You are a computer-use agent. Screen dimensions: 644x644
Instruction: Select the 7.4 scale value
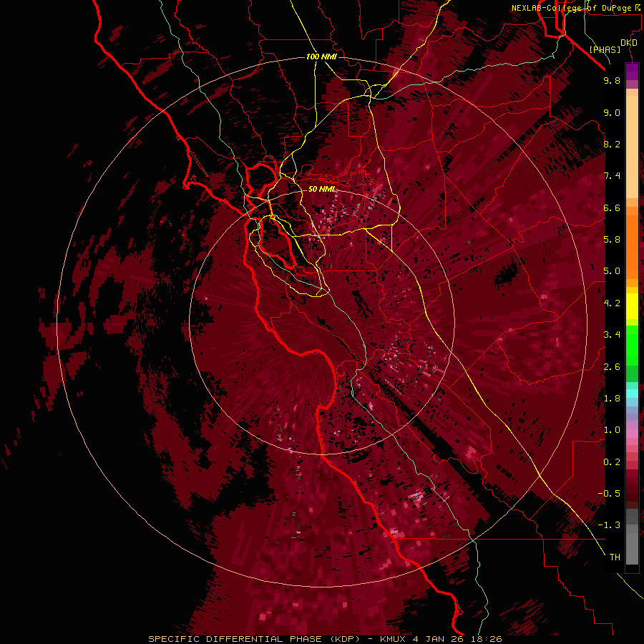coord(612,176)
